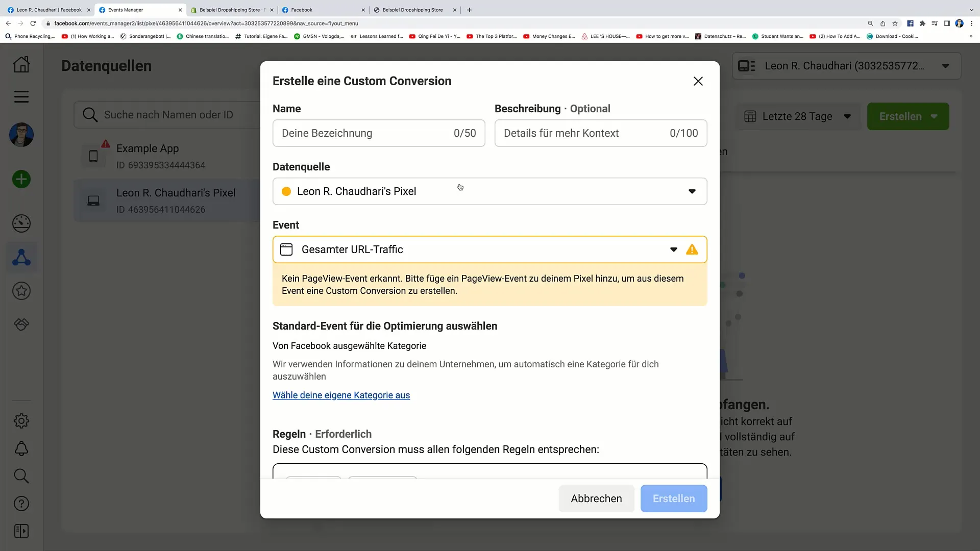Go back in browser history
This screenshot has height=551, width=980.
pos(8,23)
